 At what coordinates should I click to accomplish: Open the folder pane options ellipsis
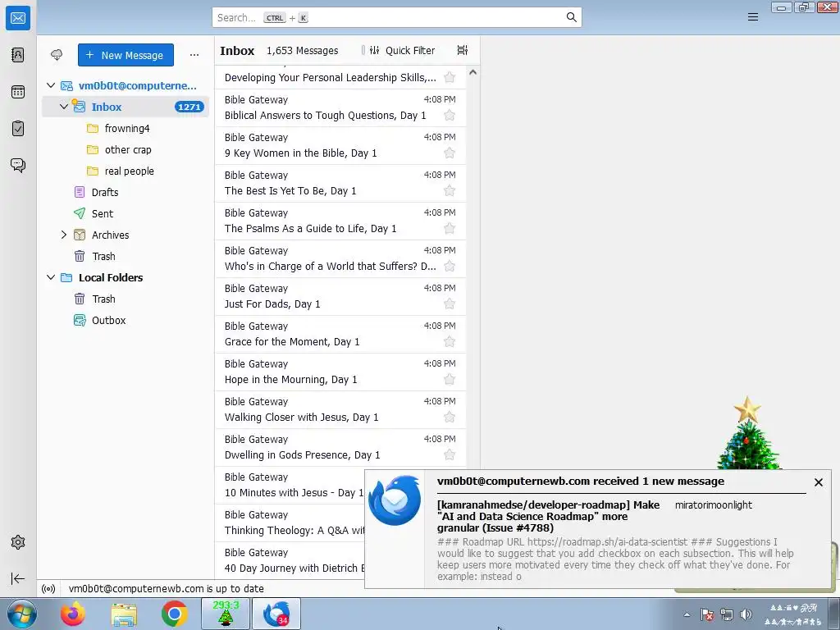[194, 55]
